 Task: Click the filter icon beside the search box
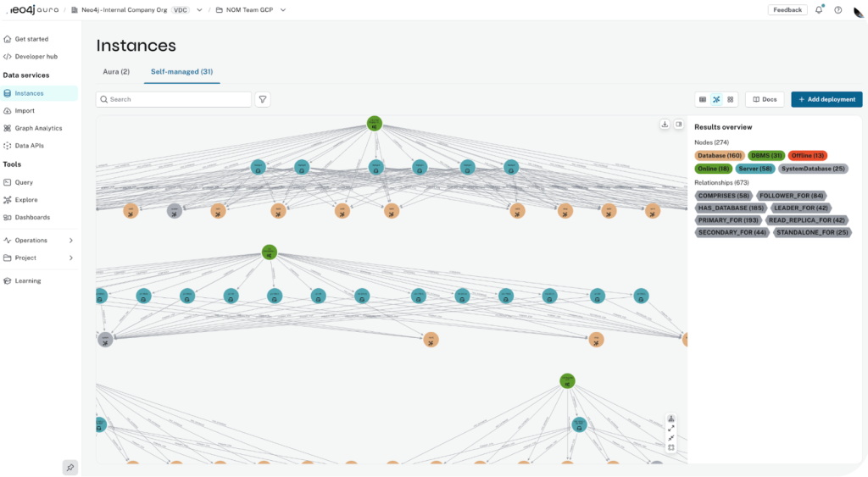[263, 99]
